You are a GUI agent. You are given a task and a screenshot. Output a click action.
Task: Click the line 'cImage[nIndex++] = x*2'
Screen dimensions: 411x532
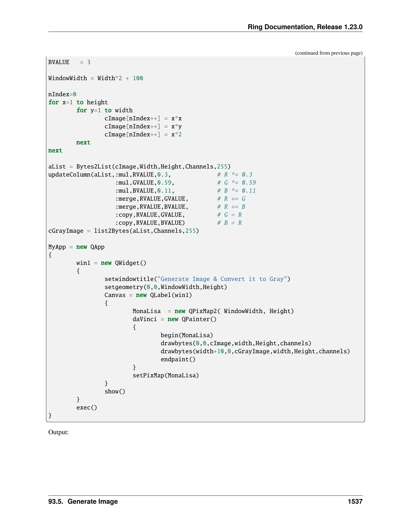(143, 135)
